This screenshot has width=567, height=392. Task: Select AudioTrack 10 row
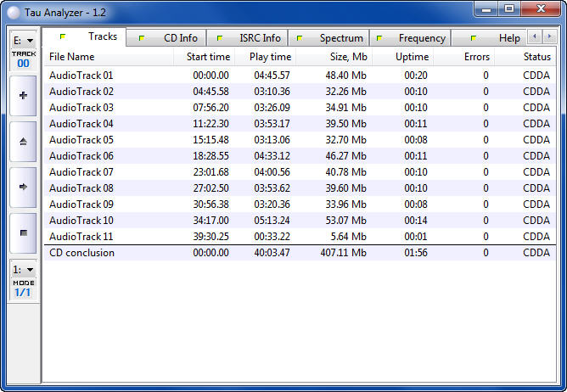(81, 221)
